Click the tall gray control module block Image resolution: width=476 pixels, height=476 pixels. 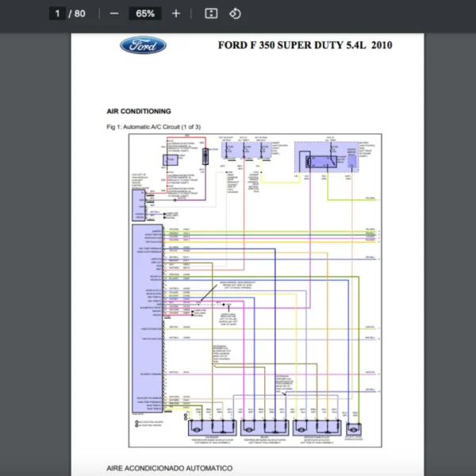[x=146, y=317]
